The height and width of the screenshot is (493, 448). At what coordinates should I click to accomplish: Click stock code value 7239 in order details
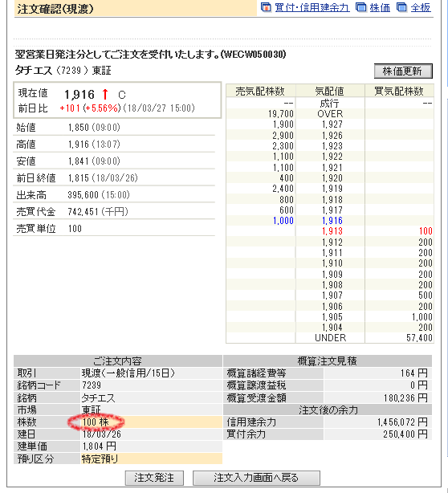click(x=92, y=385)
